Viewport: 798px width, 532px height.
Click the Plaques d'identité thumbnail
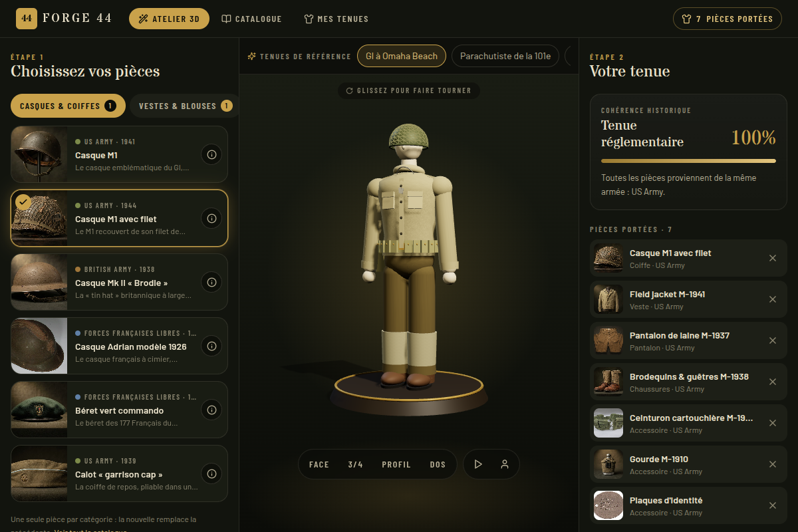tap(608, 505)
